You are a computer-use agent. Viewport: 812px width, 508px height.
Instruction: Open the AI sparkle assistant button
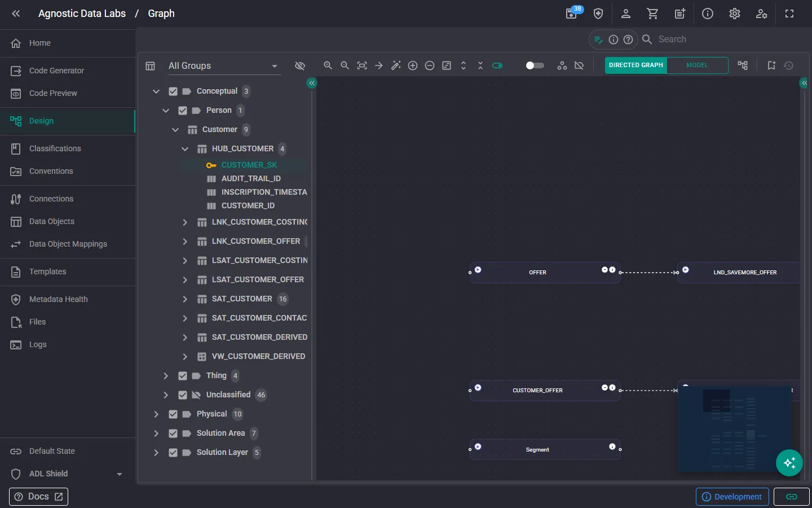pos(789,463)
